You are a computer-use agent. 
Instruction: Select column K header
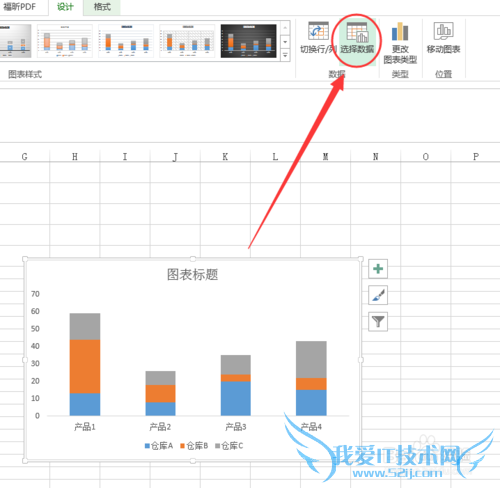pyautogui.click(x=225, y=156)
